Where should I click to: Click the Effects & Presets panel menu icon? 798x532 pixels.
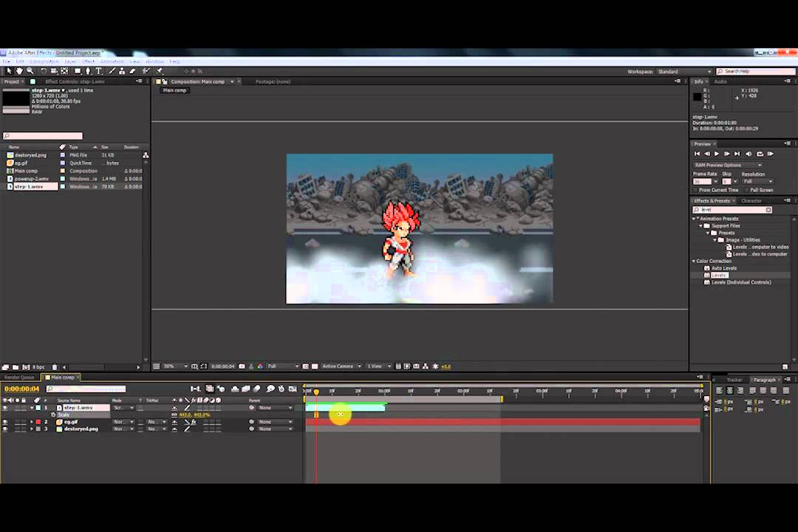click(x=788, y=200)
